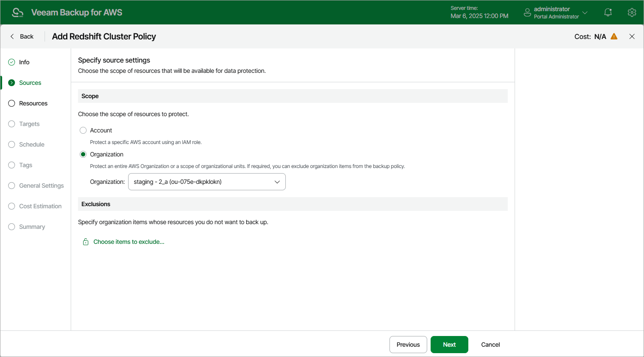Select the Account scope radio button
644x357 pixels.
pos(83,130)
